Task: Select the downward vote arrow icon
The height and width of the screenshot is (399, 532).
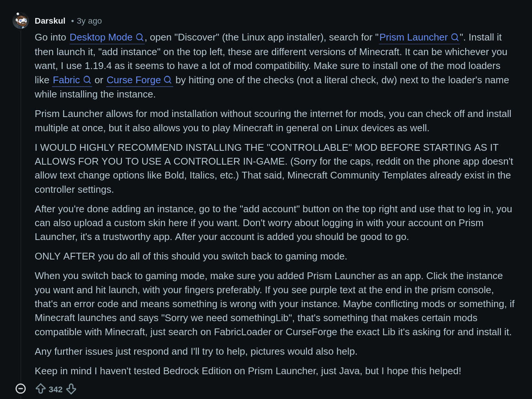Action: 71,389
